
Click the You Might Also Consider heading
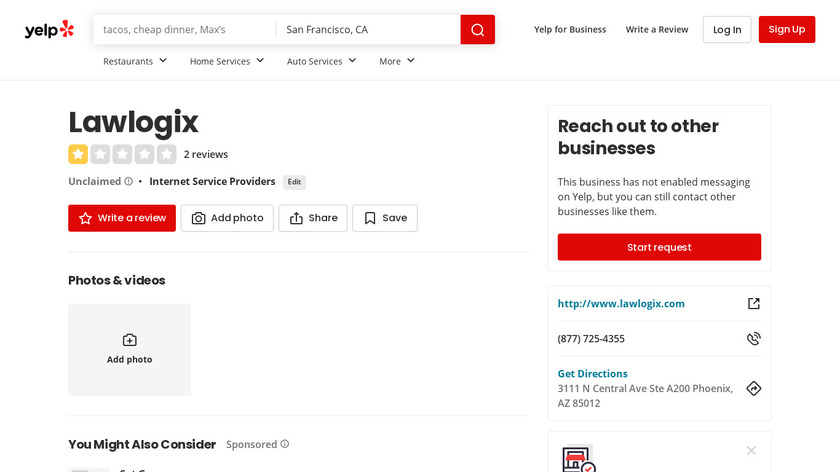[x=142, y=444]
